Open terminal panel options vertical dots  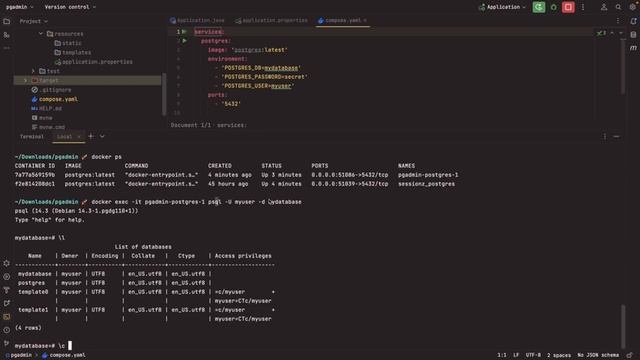[x=604, y=136]
